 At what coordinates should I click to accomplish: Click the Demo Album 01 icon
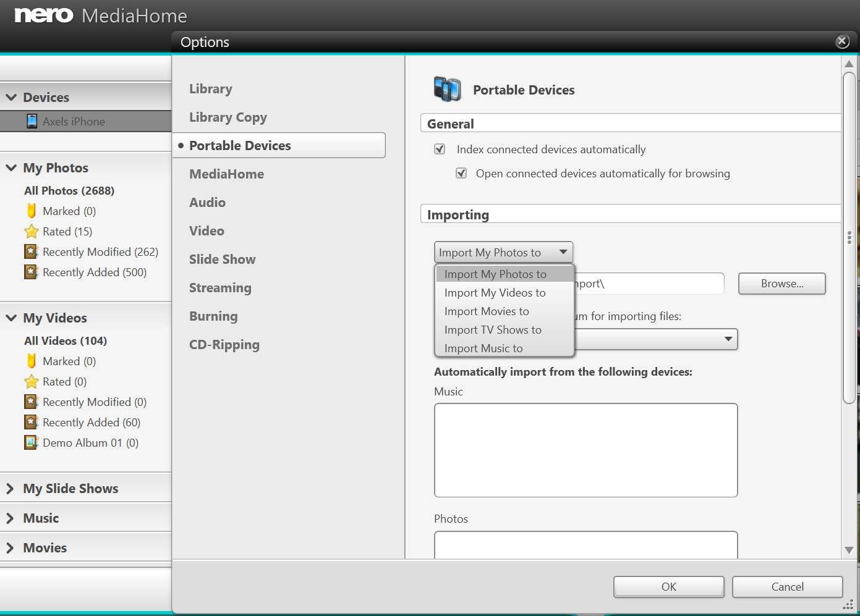tap(31, 442)
